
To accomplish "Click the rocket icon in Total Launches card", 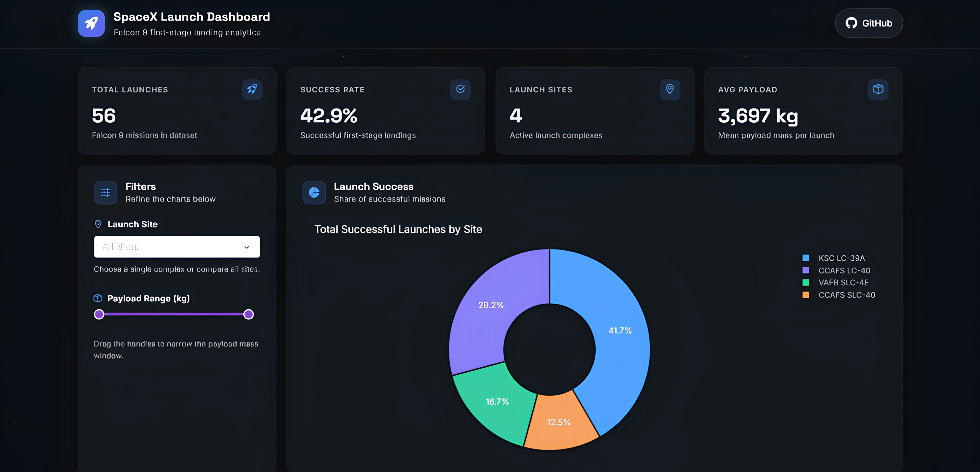I will coord(252,89).
